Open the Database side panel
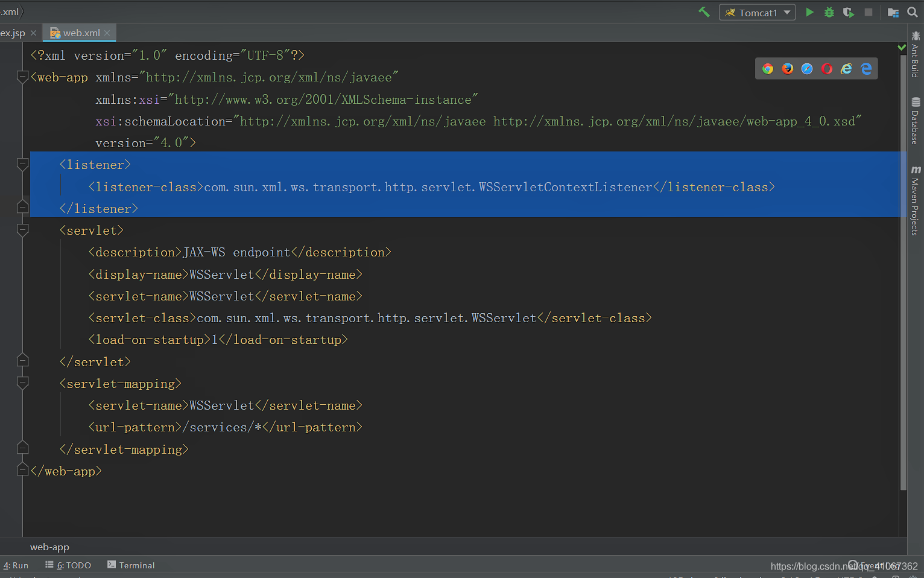 point(915,121)
